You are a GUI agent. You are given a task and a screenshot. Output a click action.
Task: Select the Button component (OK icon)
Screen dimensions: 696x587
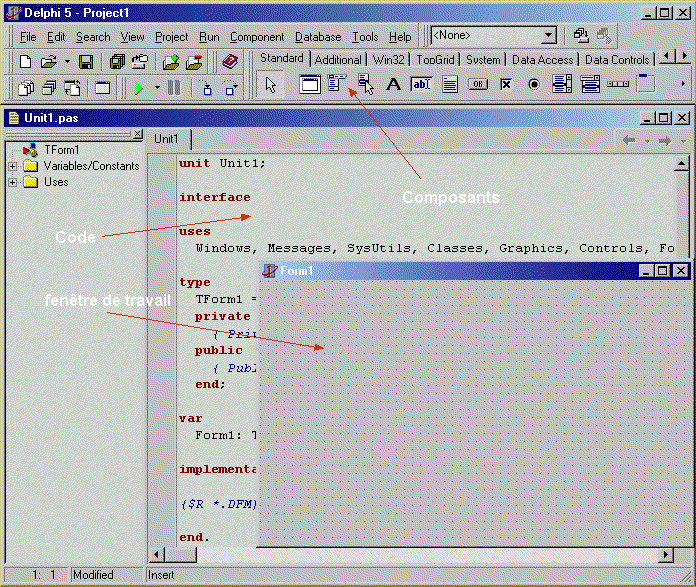(478, 84)
